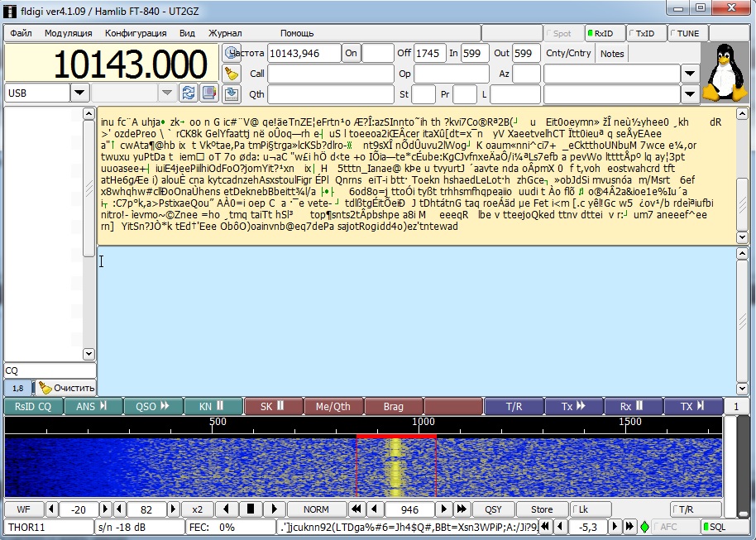This screenshot has width=756, height=540.
Task: Enable the TxID option
Action: (x=645, y=34)
